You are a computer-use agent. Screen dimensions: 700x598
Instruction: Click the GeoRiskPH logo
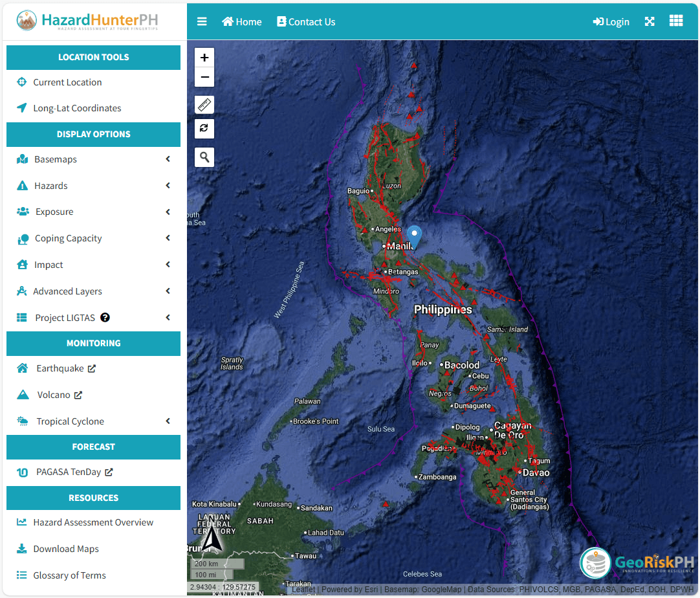637,562
